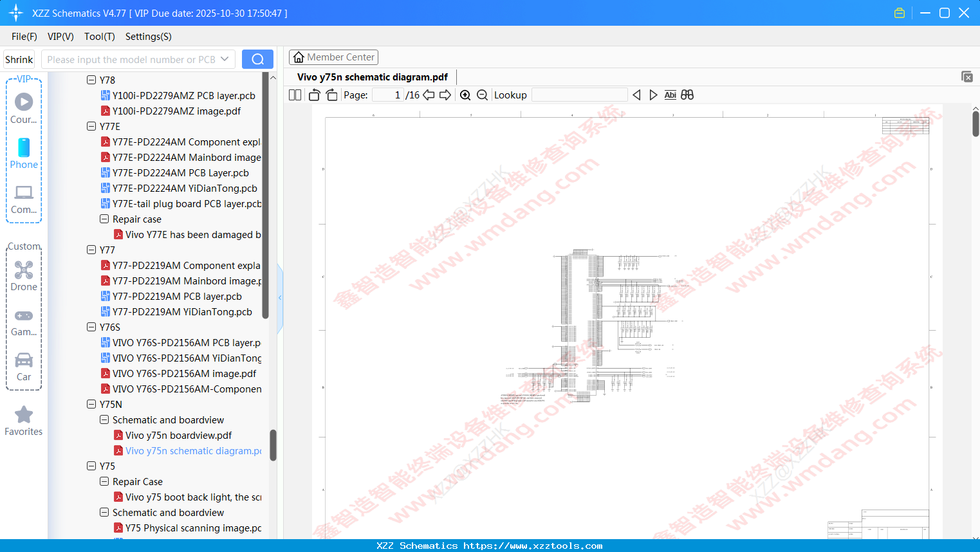This screenshot has width=980, height=552.
Task: Find next lookup match
Action: click(653, 95)
